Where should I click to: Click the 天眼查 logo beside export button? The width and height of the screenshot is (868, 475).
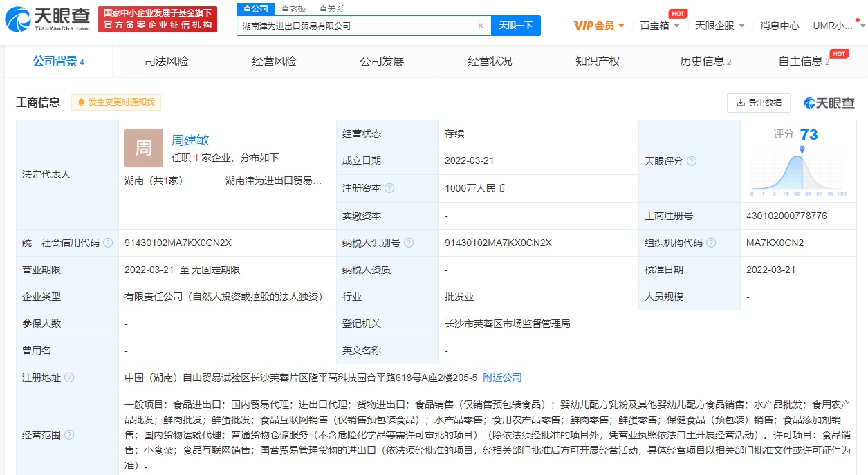click(x=829, y=103)
